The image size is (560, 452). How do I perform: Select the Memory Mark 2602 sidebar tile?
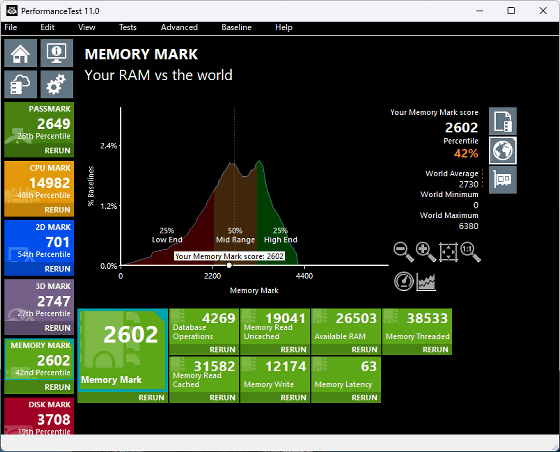click(x=39, y=360)
